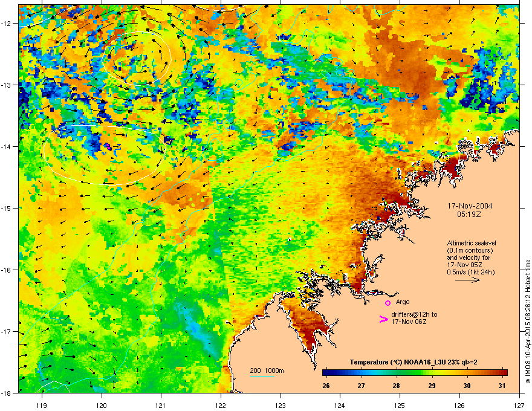The height and width of the screenshot is (411, 532).
Task: Click the colorbar value 31
Action: pyautogui.click(x=502, y=386)
